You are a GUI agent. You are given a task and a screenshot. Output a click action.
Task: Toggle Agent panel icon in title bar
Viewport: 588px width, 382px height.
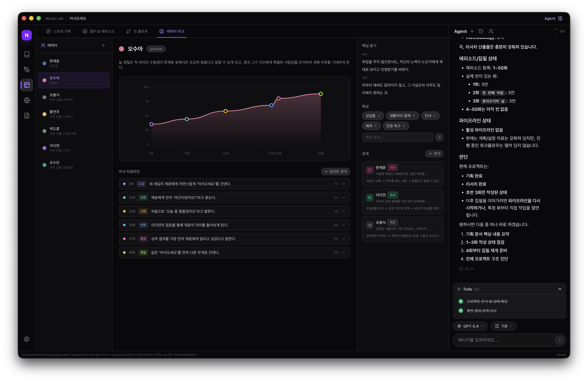[560, 19]
